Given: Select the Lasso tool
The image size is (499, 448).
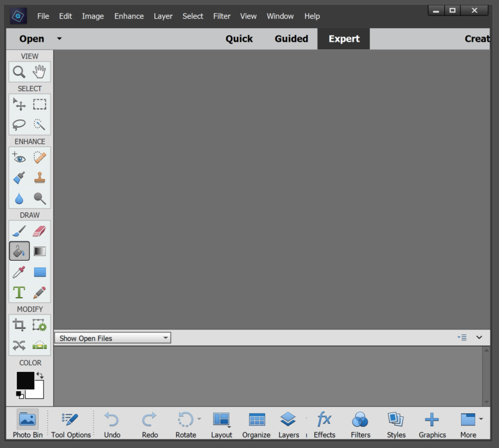Looking at the screenshot, I should tap(19, 125).
